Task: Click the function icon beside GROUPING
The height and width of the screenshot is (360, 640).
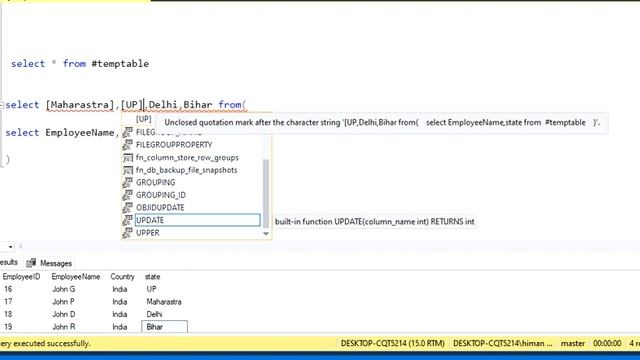Action: tap(127, 182)
